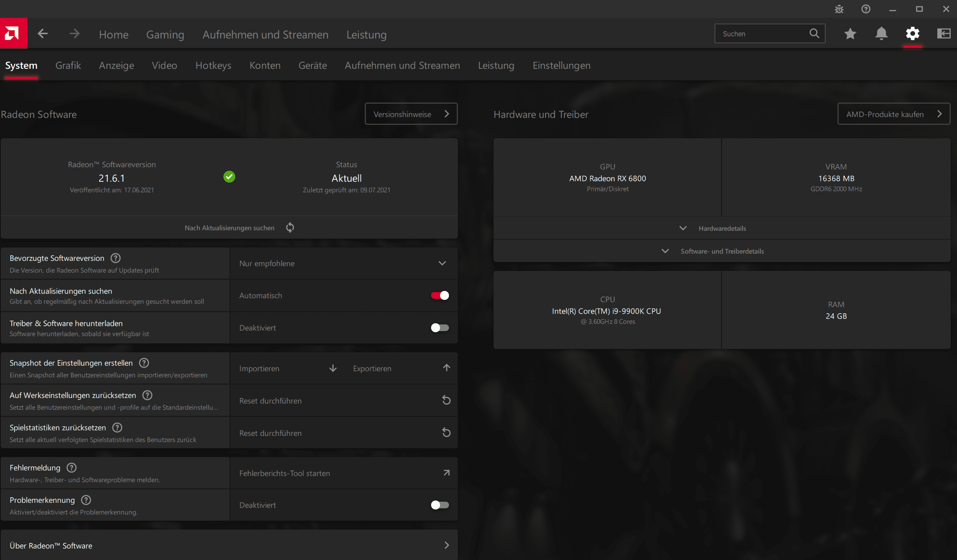Open favorites with the star icon
This screenshot has height=560, width=957.
click(850, 34)
